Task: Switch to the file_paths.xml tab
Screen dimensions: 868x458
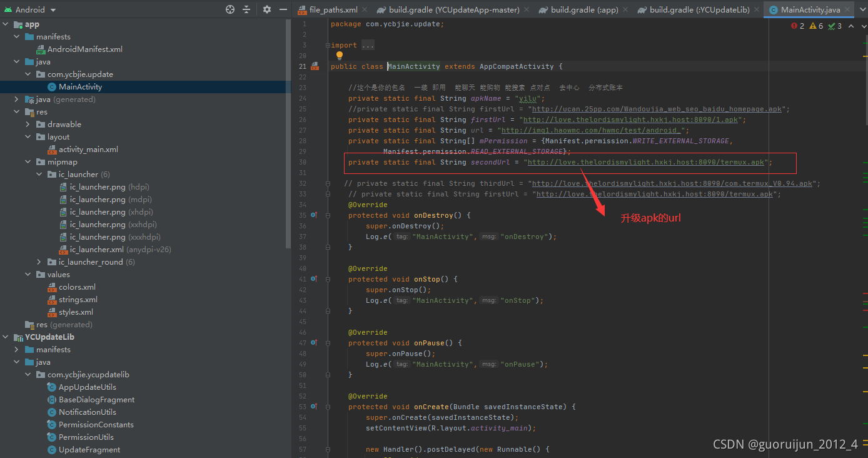Action: [x=333, y=10]
